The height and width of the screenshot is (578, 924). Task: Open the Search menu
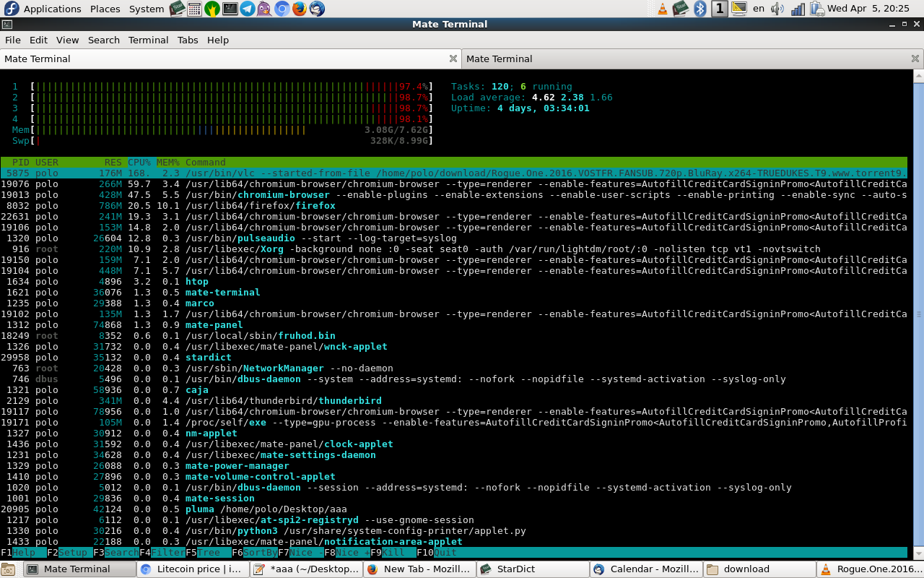point(104,40)
